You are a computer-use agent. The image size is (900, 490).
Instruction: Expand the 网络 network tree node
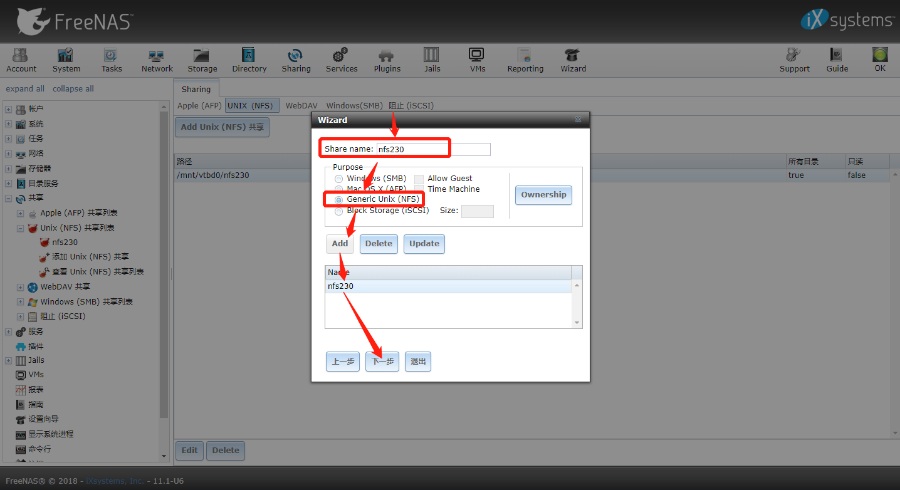pyautogui.click(x=8, y=154)
